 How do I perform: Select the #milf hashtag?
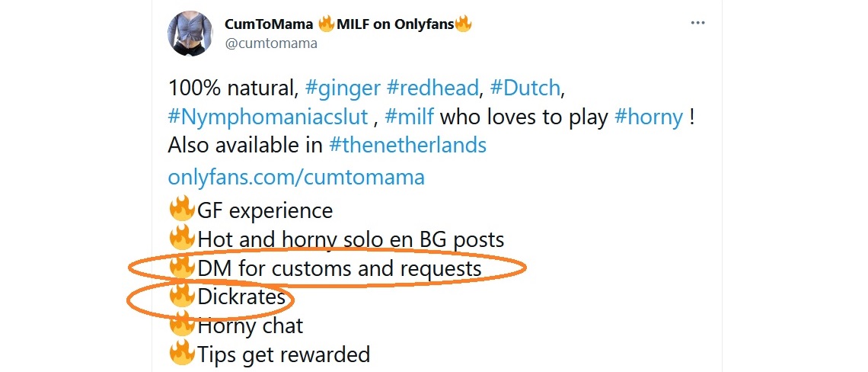coord(410,117)
